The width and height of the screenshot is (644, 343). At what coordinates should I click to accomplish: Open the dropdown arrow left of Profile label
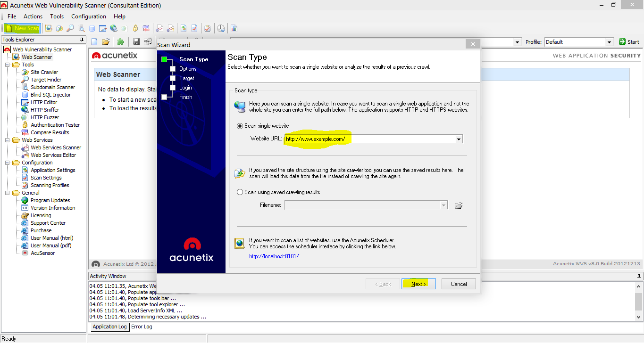pyautogui.click(x=518, y=42)
